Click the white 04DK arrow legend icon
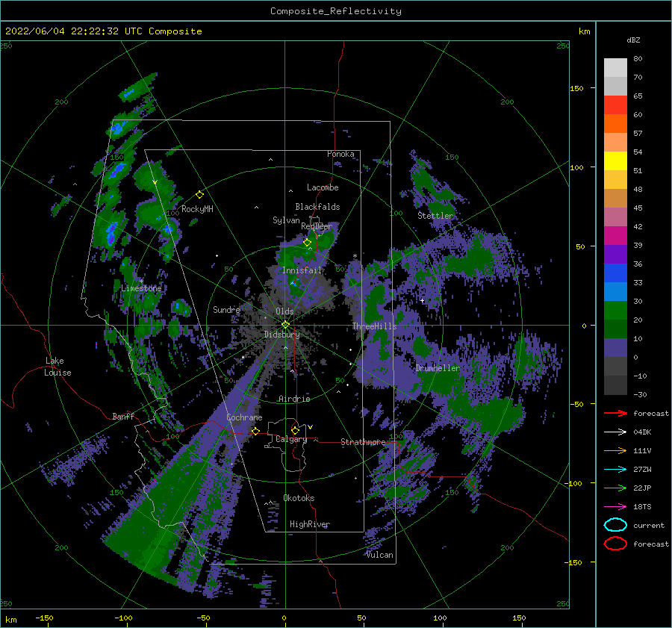Viewport: 672px width, 628px height. coord(615,432)
